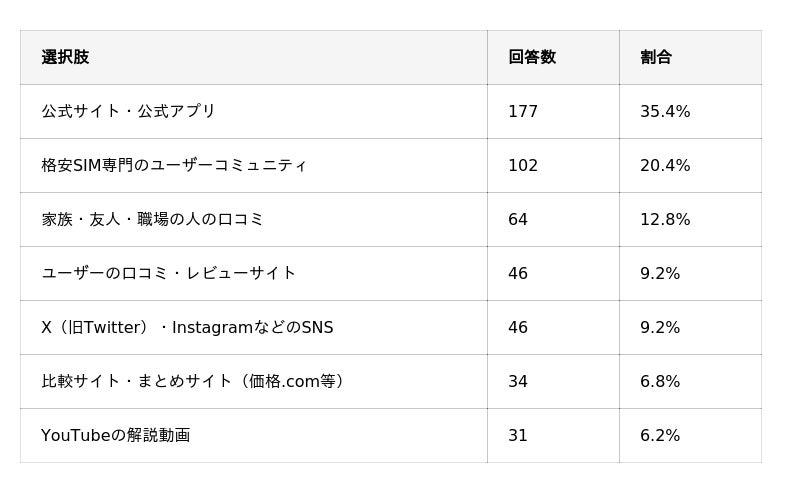
Task: Click the X（旧Twitter）・Instagram SNS cell
Action: click(187, 328)
